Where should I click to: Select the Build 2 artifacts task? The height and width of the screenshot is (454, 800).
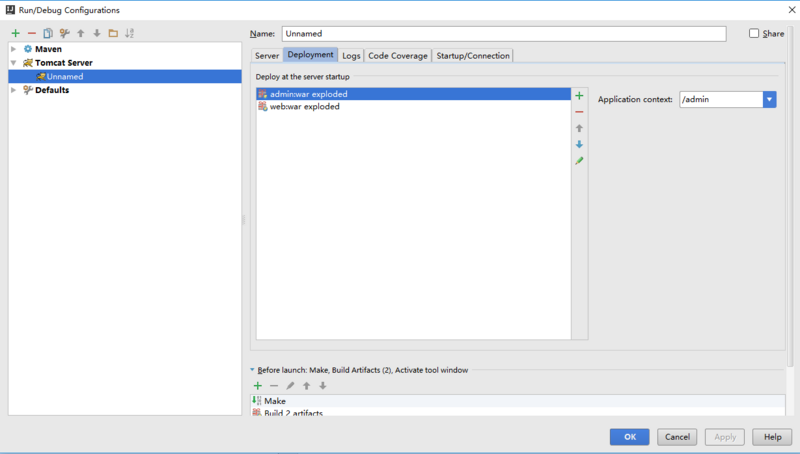517,412
